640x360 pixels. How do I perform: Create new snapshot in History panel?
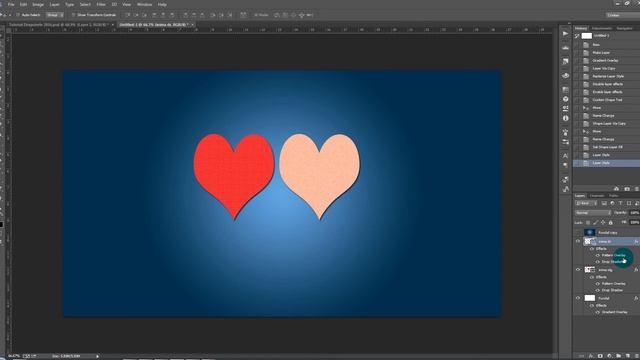point(627,189)
